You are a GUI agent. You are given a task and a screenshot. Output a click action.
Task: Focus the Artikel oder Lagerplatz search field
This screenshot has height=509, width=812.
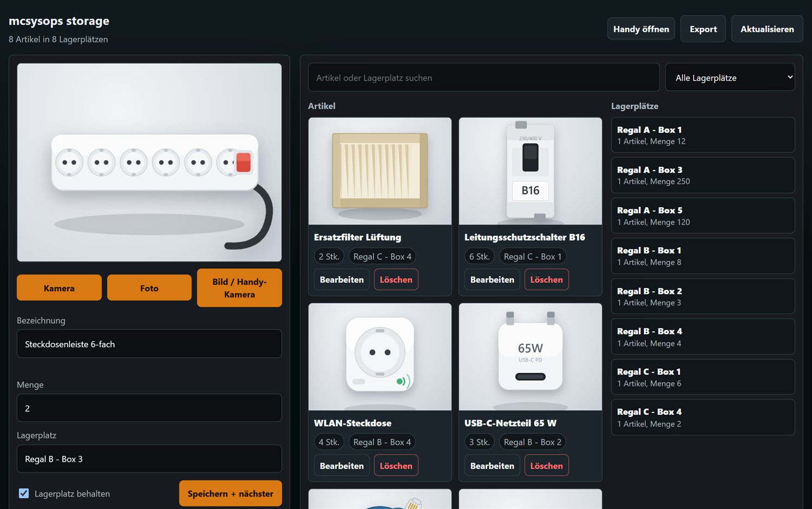483,77
